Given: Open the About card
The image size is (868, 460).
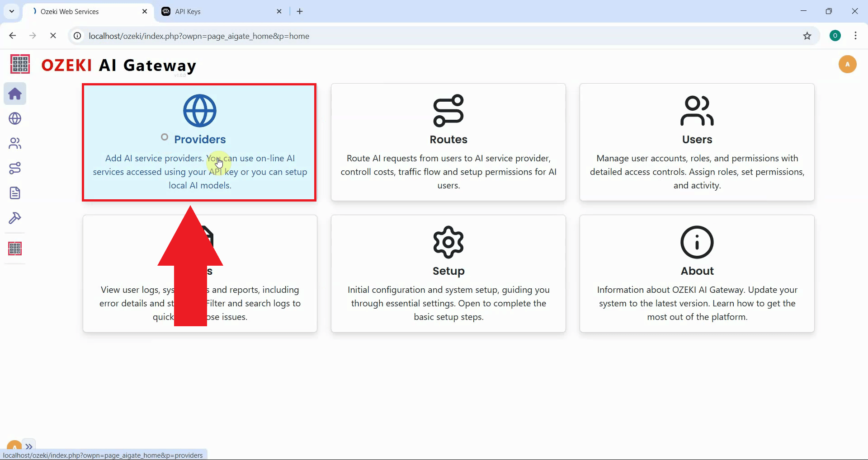Looking at the screenshot, I should pos(697,273).
